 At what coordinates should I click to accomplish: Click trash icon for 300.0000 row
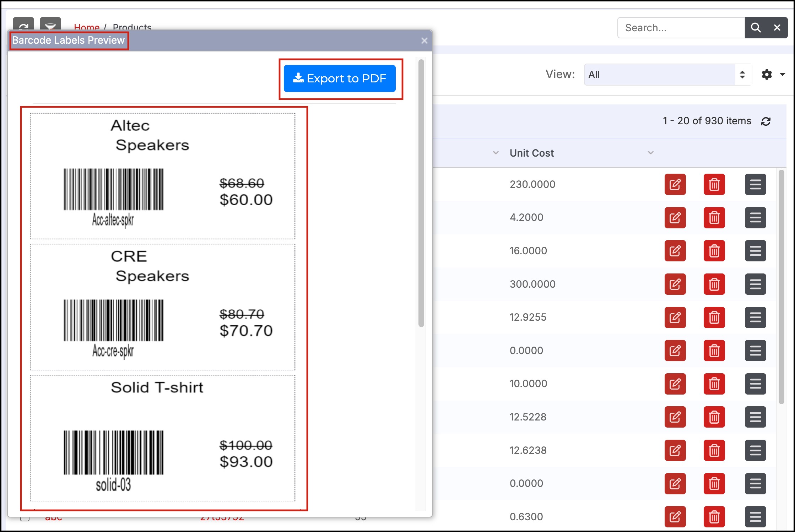(x=714, y=284)
